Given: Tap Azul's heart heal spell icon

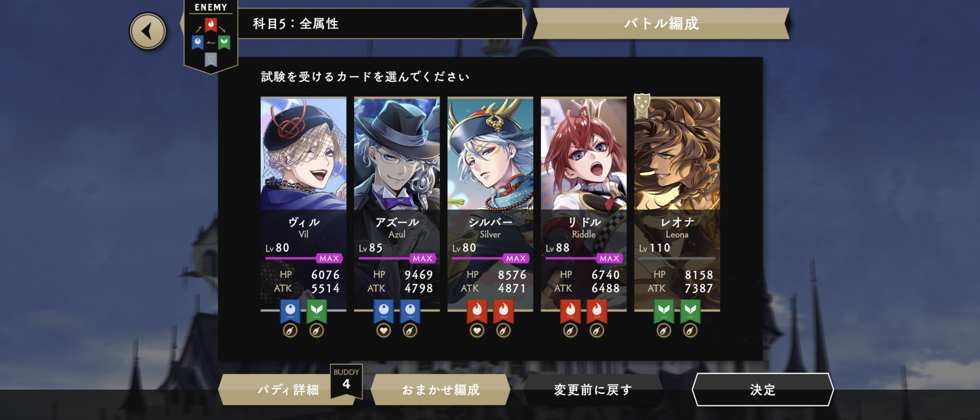Looking at the screenshot, I should (x=383, y=330).
